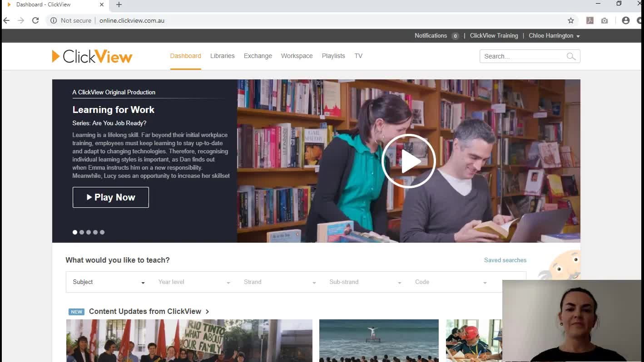Click the Learning for Work title
644x362 pixels.
click(x=114, y=110)
